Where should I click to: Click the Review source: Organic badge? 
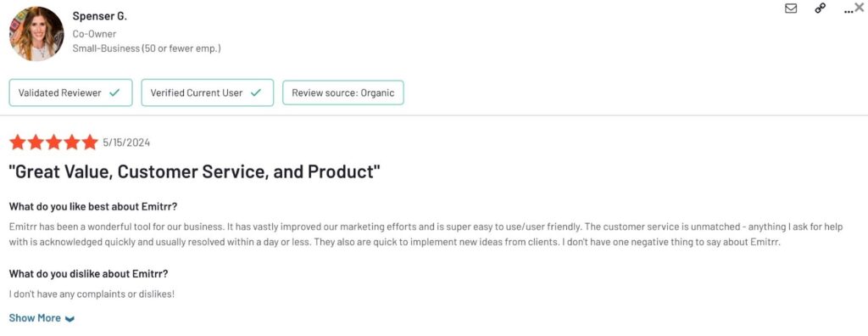click(x=343, y=92)
